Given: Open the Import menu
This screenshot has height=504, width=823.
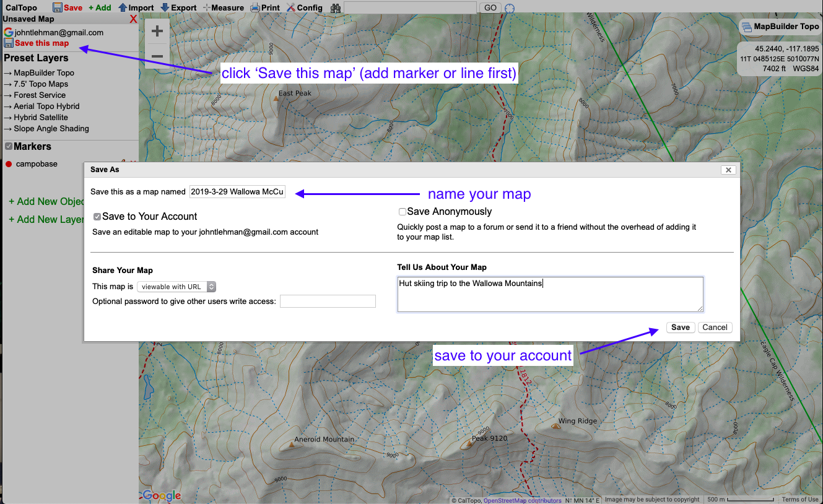Looking at the screenshot, I should point(136,8).
